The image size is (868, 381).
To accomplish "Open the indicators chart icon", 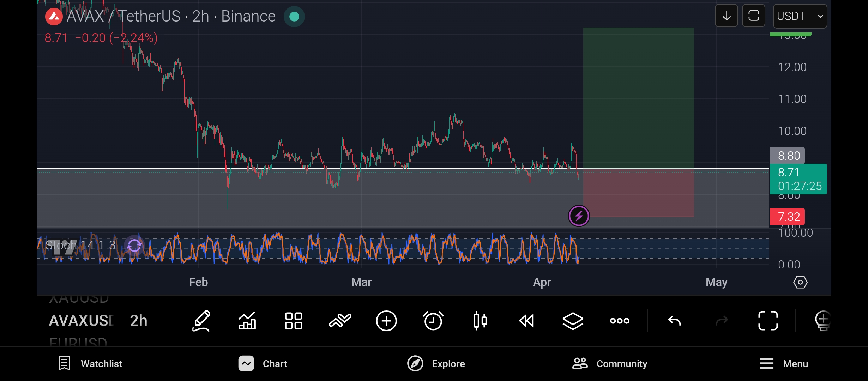I will pyautogui.click(x=247, y=321).
